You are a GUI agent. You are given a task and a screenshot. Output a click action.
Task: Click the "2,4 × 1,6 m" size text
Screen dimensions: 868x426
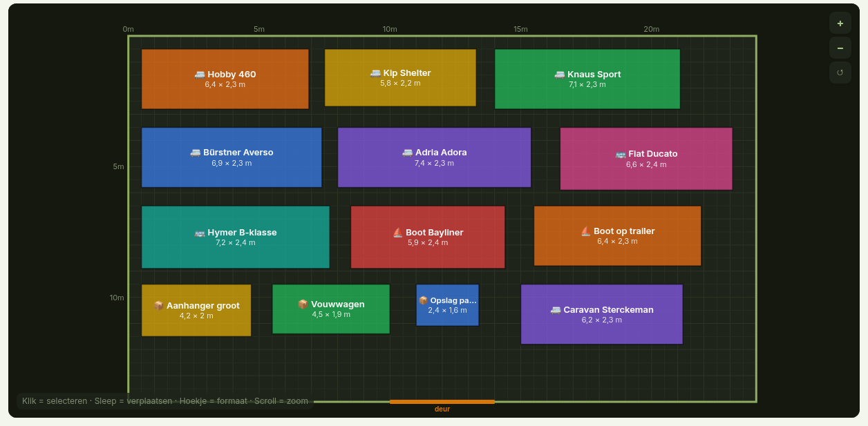[x=447, y=311]
